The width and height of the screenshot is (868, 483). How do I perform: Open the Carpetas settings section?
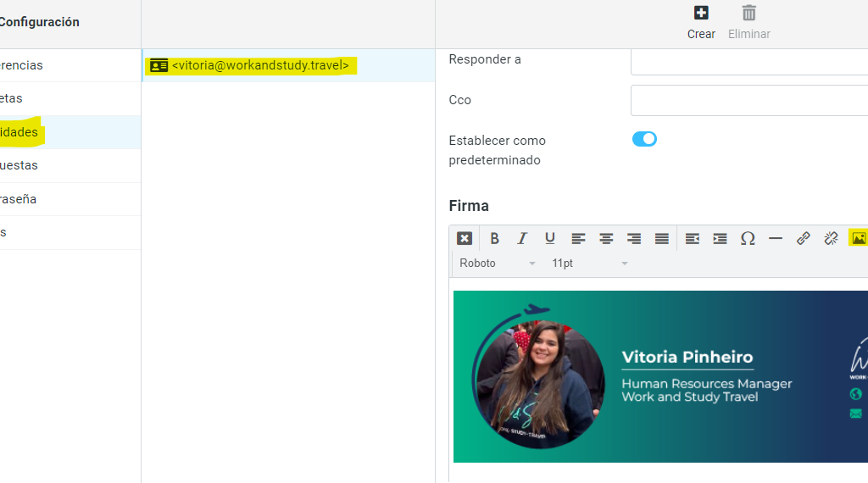[x=70, y=98]
